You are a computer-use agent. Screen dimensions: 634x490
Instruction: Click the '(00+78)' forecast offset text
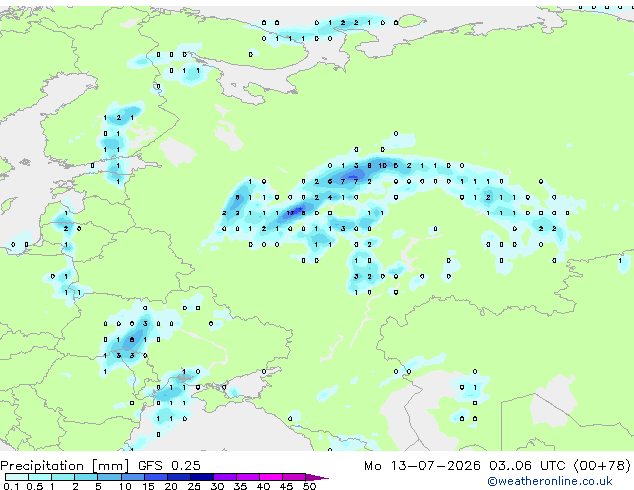(602, 466)
